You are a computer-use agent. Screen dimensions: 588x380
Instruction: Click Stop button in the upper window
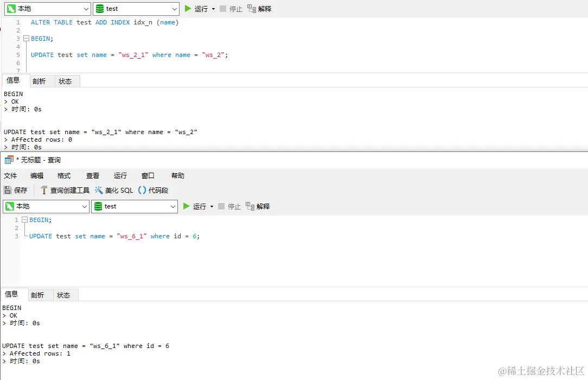[x=231, y=9]
